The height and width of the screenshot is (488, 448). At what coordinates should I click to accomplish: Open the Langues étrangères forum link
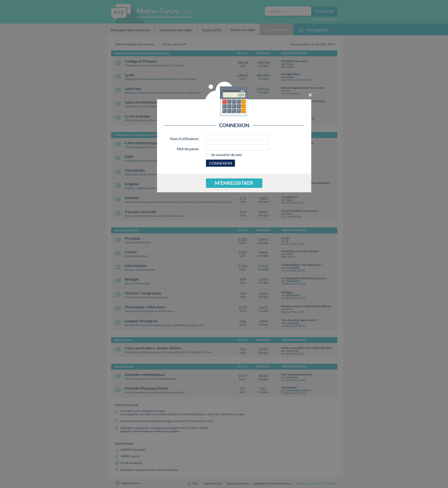[x=141, y=321]
